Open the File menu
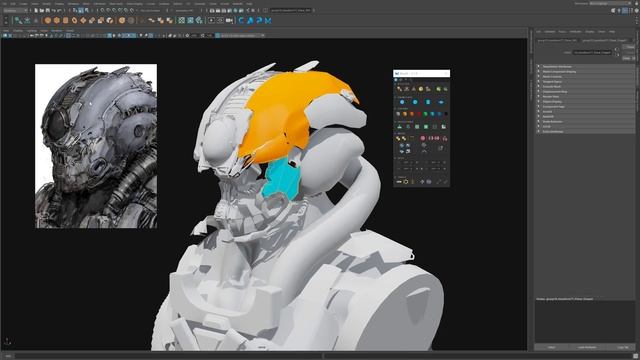 [x=5, y=4]
